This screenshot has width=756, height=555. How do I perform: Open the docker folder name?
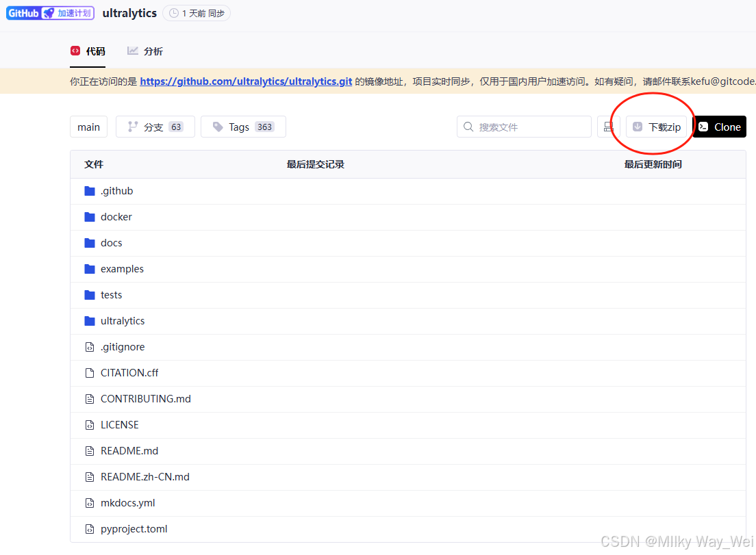pyautogui.click(x=116, y=217)
